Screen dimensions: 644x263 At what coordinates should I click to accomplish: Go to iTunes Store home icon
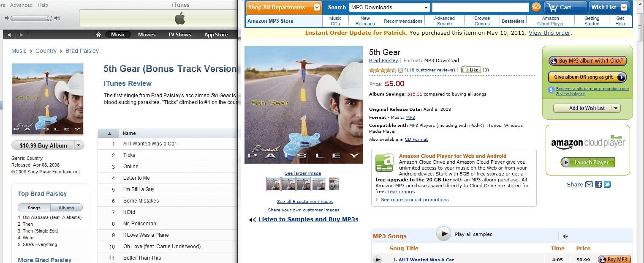point(98,35)
